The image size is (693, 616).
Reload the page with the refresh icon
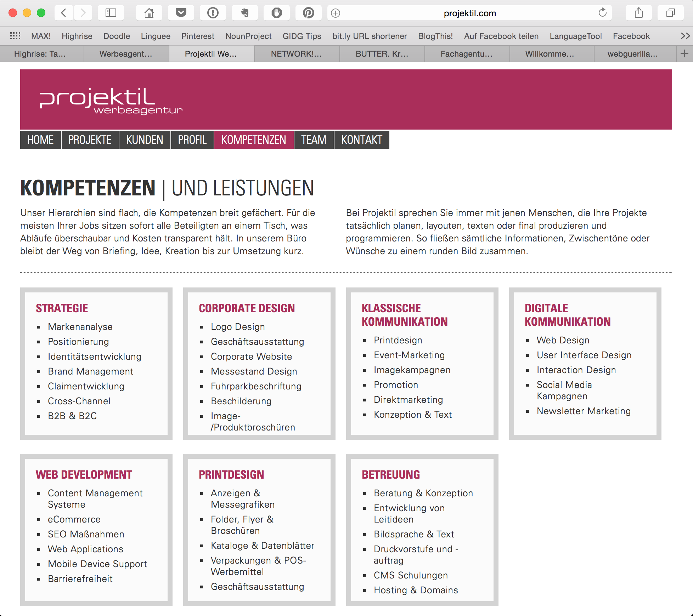tap(602, 13)
